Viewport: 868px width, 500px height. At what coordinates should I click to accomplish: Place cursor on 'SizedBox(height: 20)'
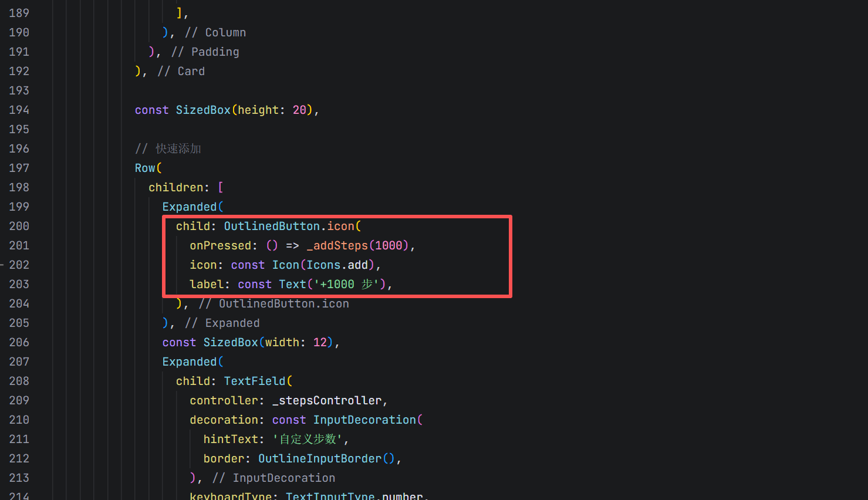click(x=245, y=110)
